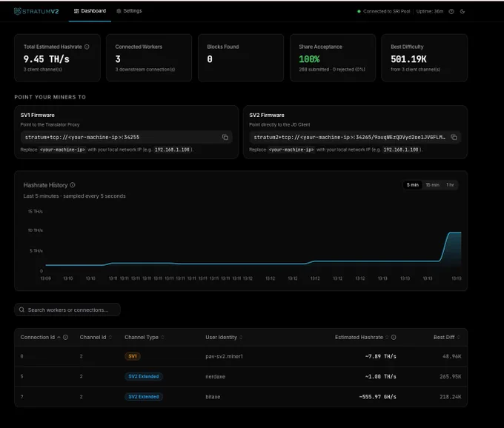Select the 5 min chart range
Viewport: 504px width, 428px height.
point(412,184)
